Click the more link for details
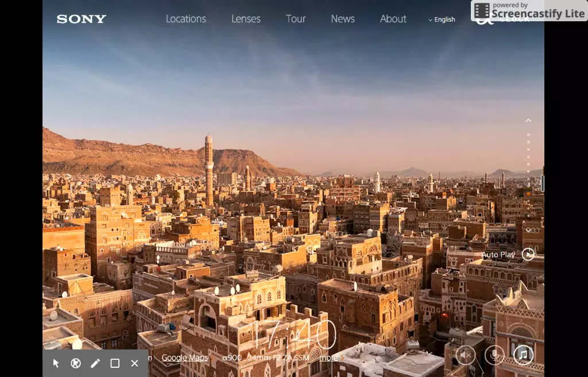Image resolution: width=588 pixels, height=377 pixels. click(x=328, y=358)
